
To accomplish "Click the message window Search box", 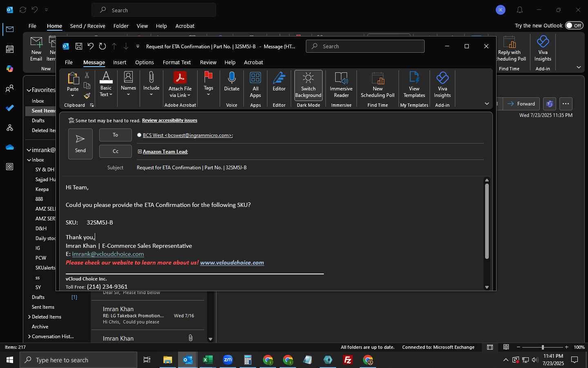I will tap(365, 46).
